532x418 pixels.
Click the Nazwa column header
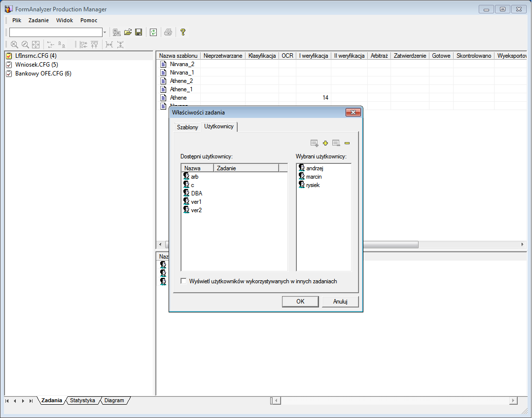[x=192, y=168]
